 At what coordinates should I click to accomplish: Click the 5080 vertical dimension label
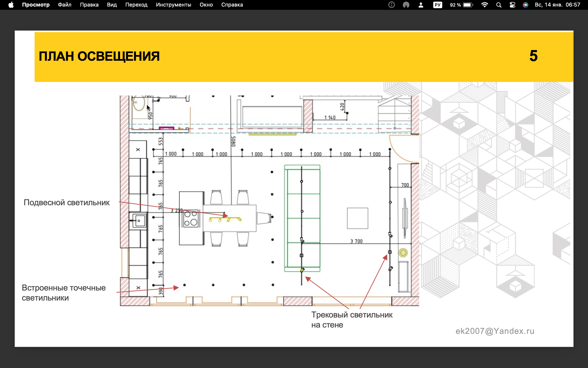click(234, 141)
